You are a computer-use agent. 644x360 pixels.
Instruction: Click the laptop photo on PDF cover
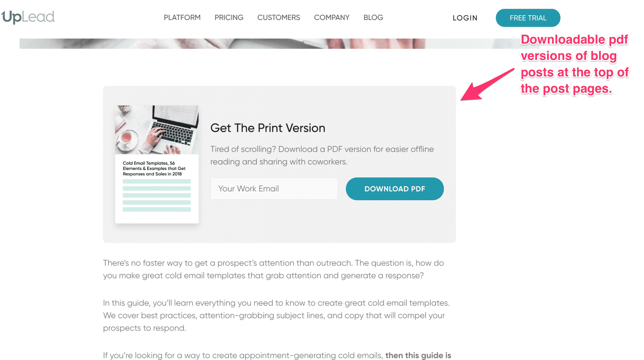[x=157, y=130]
